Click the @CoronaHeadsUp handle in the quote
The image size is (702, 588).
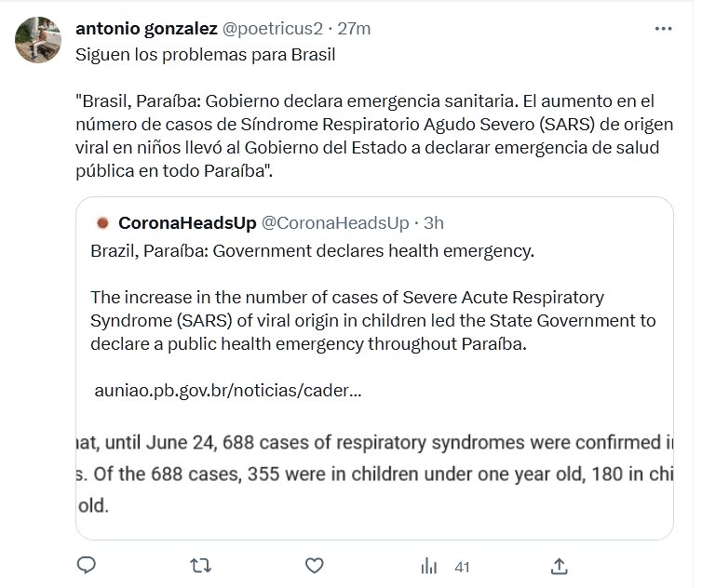(335, 223)
